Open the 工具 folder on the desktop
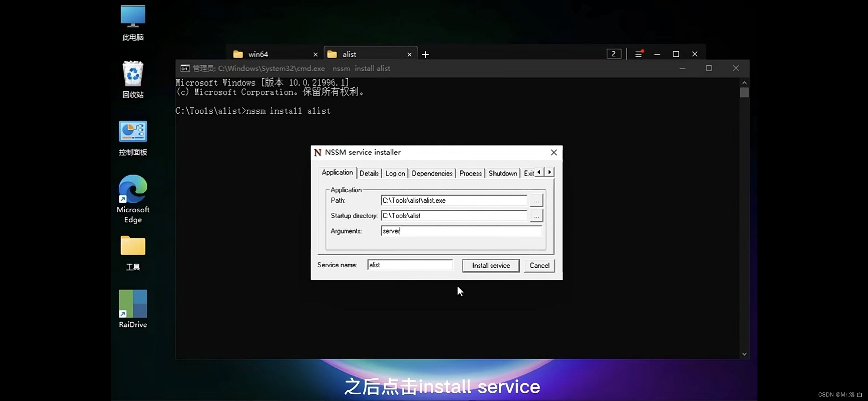 (133, 246)
